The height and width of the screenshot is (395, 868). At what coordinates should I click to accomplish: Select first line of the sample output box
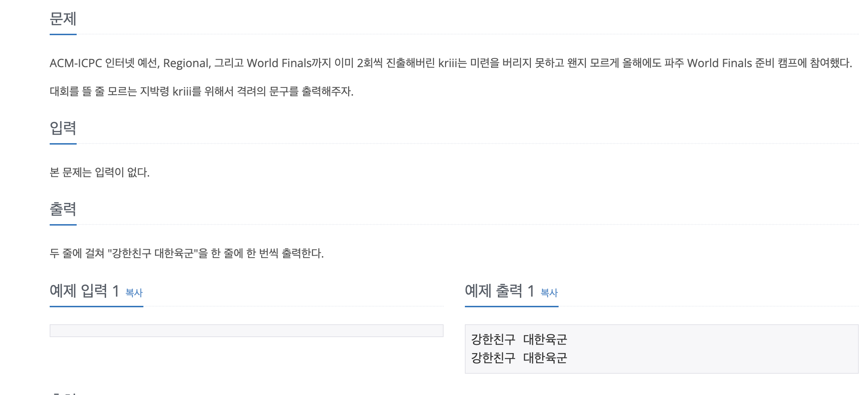point(519,340)
